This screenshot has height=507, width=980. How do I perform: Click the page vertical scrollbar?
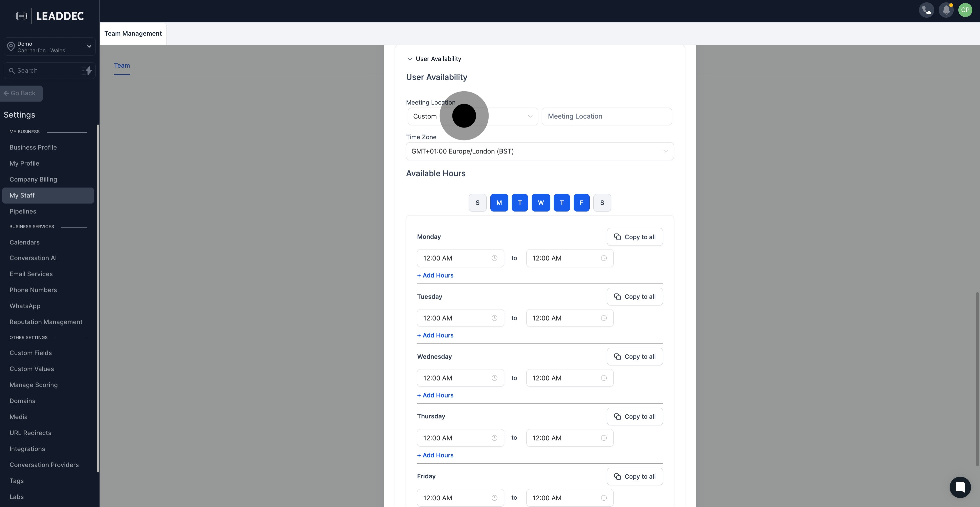pyautogui.click(x=977, y=379)
